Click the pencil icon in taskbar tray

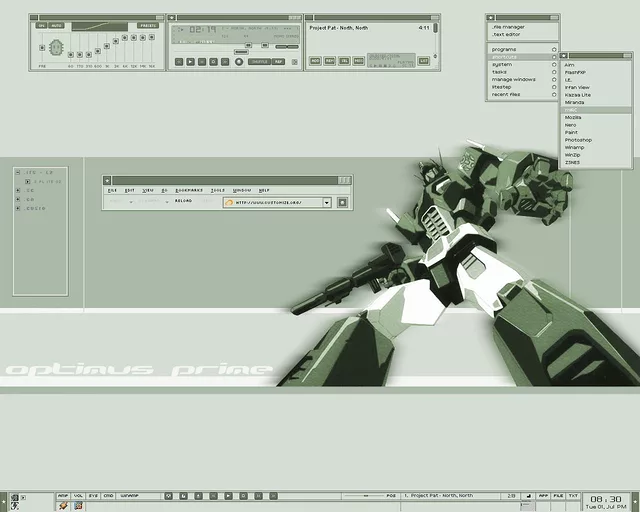63,506
